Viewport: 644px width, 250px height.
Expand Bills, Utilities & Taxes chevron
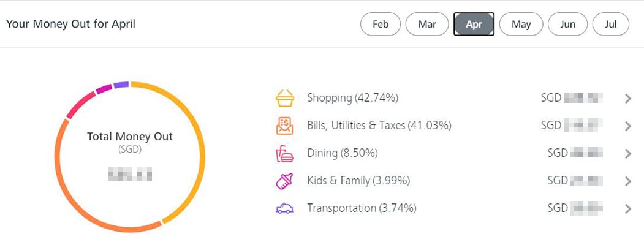[627, 126]
